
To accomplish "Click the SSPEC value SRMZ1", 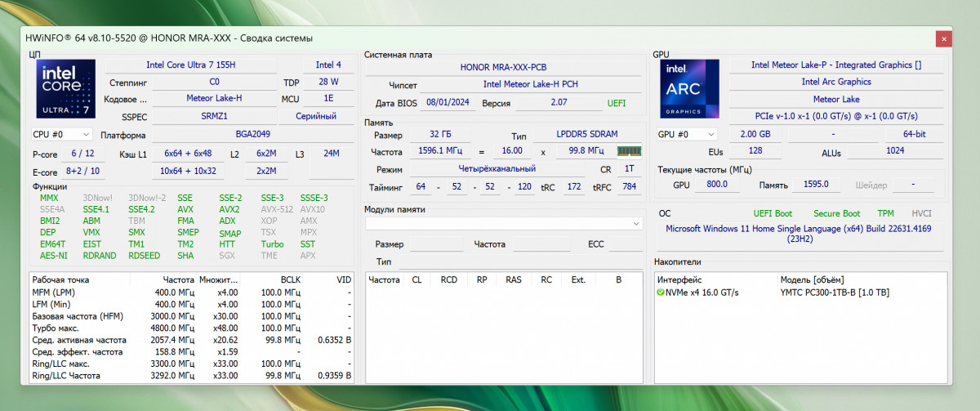I will pos(214,116).
